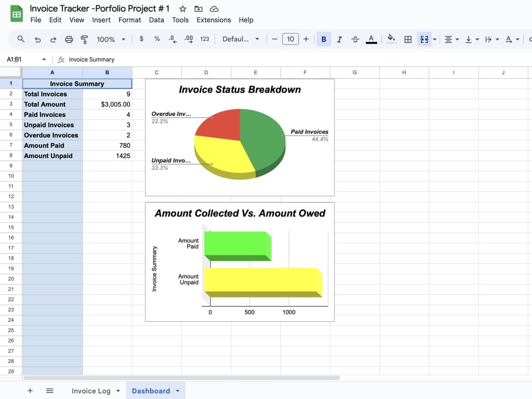Viewport: 532px width, 399px height.
Task: Check the cloud save status icon
Action: point(214,9)
